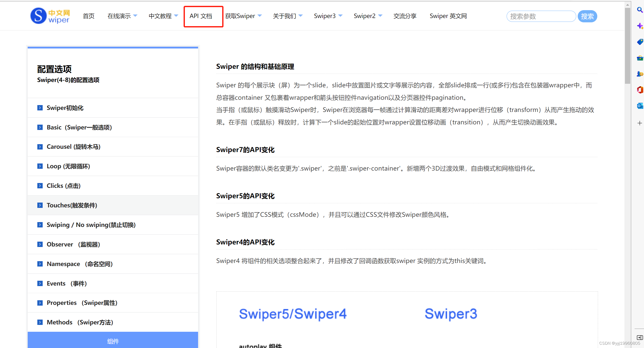Image resolution: width=644 pixels, height=348 pixels.
Task: Expand the 在线演示 dropdown
Action: 122,16
